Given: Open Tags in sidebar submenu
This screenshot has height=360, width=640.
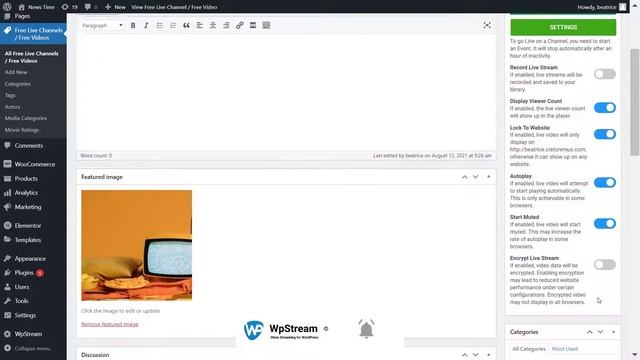Looking at the screenshot, I should [x=10, y=95].
